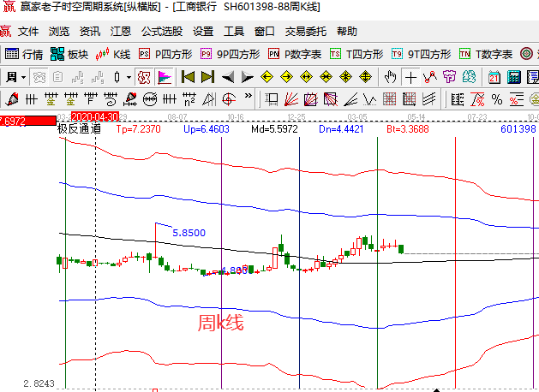This screenshot has height=392, width=539.
Task: Select the F-marked time ruler tool
Action: (x=91, y=99)
